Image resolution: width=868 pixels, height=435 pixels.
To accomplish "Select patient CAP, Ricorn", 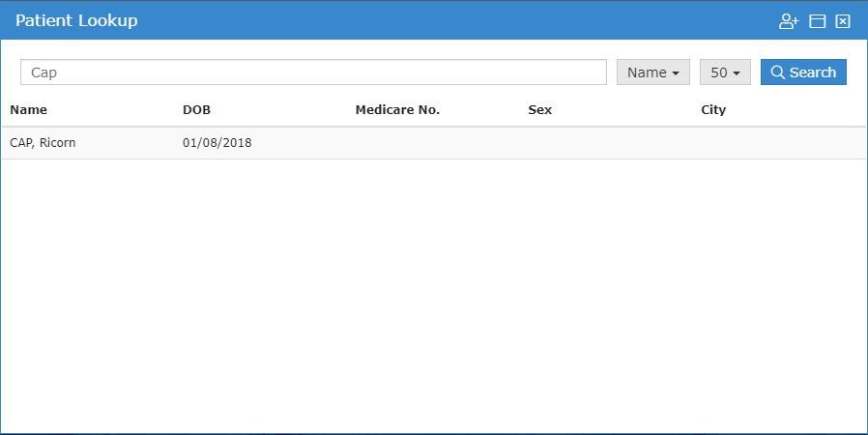I will click(43, 143).
